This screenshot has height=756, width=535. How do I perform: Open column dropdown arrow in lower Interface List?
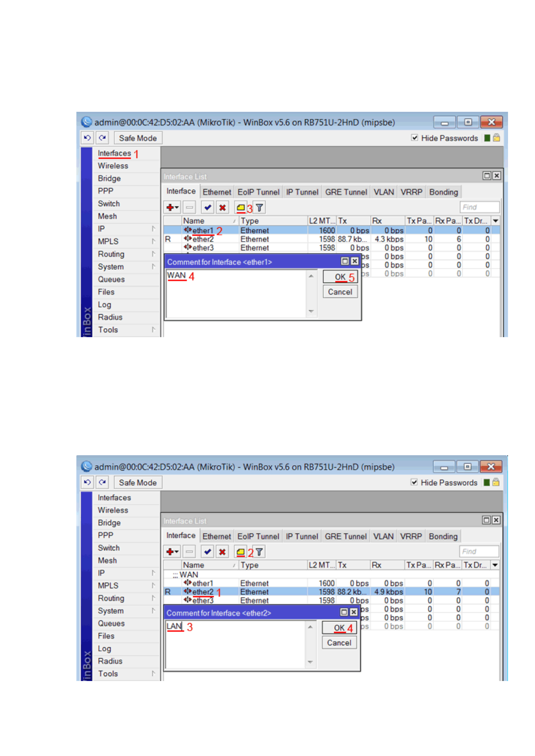pos(495,565)
